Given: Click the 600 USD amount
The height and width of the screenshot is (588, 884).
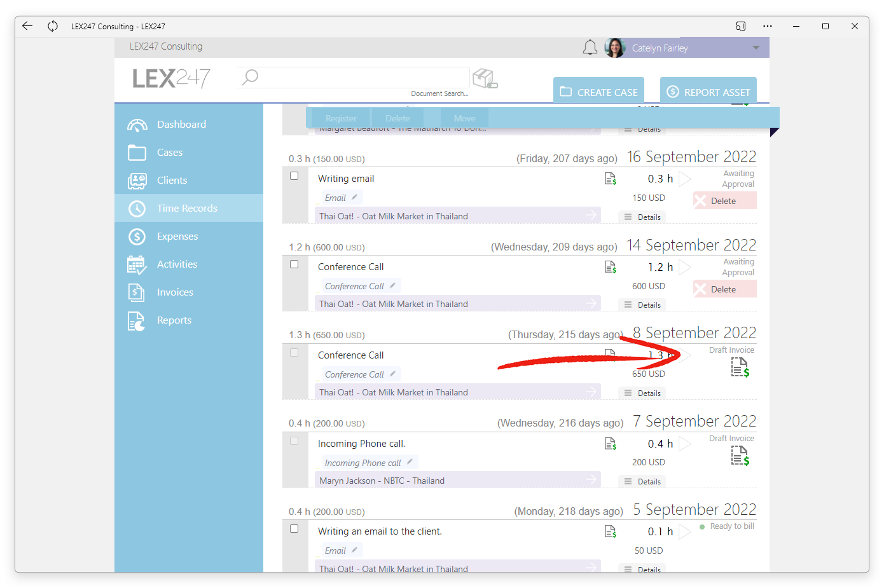Looking at the screenshot, I should click(x=649, y=286).
